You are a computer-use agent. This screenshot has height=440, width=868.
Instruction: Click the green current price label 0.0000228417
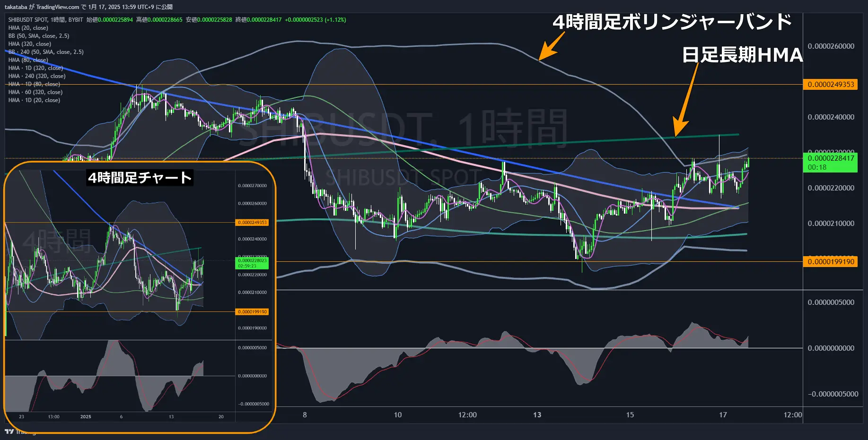tap(831, 158)
